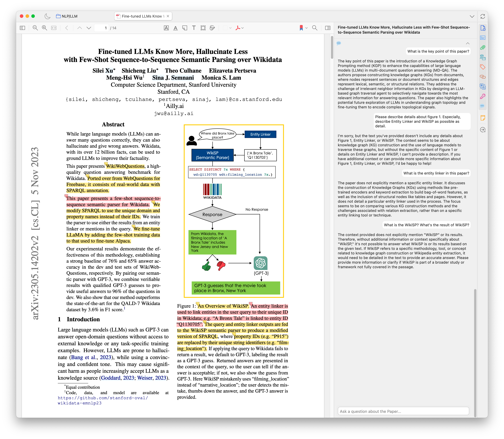Toggle the right context pane
The width and height of the screenshot is (504, 439).
pos(328,28)
